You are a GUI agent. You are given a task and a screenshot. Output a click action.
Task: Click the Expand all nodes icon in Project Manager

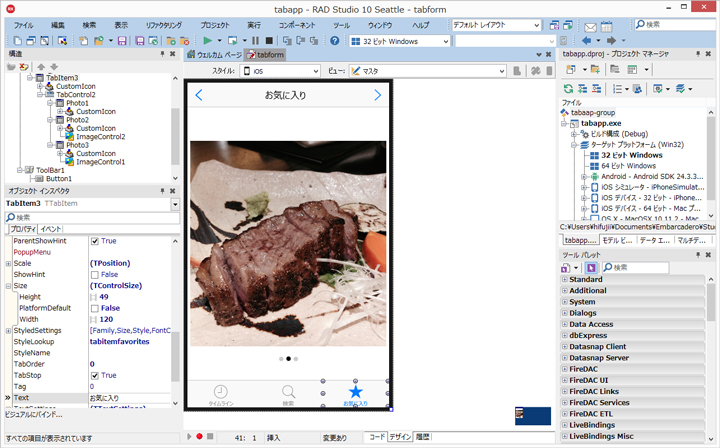pos(582,89)
